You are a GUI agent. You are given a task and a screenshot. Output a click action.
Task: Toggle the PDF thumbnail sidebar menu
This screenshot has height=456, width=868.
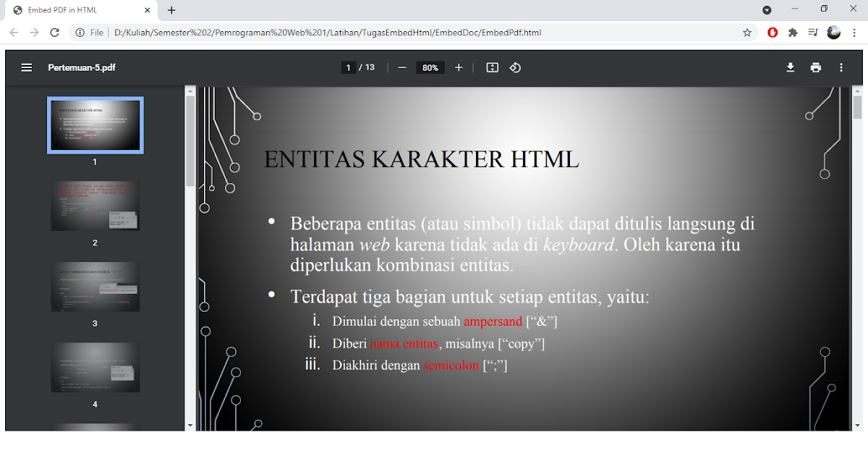click(x=27, y=67)
